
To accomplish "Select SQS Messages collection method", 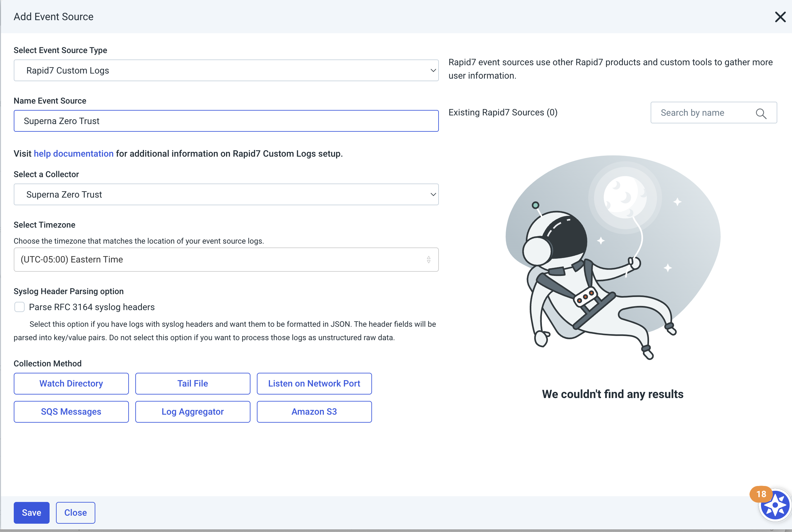I will coord(71,411).
